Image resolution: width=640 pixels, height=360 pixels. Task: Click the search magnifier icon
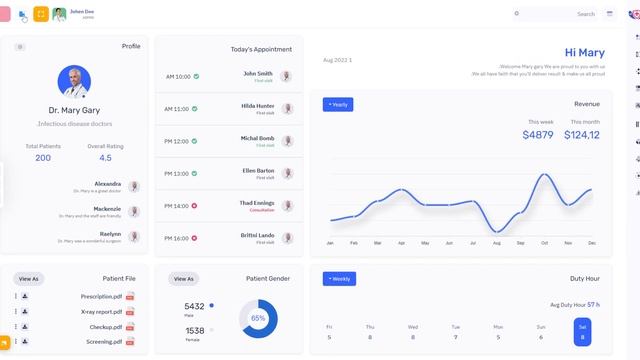[516, 13]
